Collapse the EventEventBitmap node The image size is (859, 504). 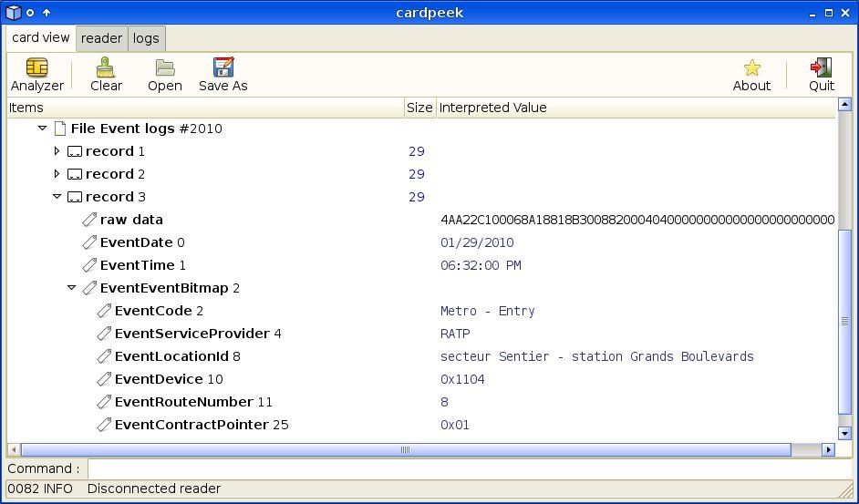72,288
